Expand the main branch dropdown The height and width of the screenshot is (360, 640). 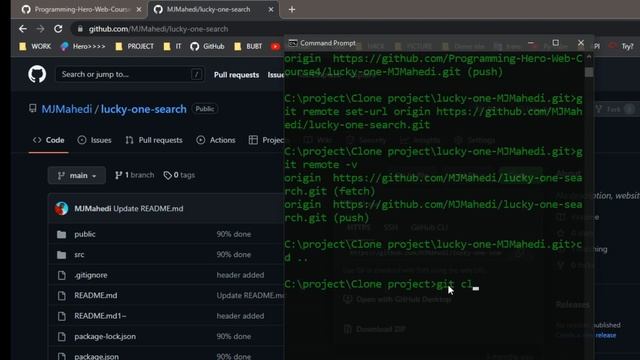77,176
